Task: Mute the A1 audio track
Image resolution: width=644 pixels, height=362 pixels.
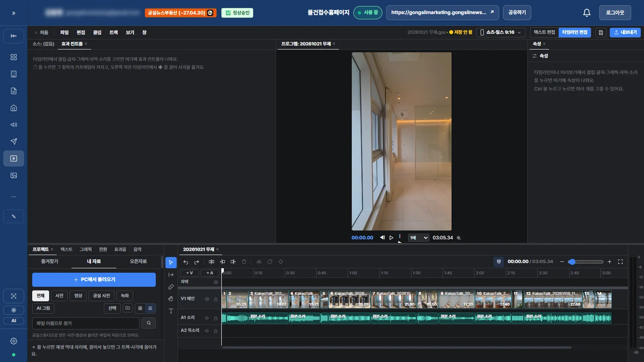Action: (x=207, y=318)
